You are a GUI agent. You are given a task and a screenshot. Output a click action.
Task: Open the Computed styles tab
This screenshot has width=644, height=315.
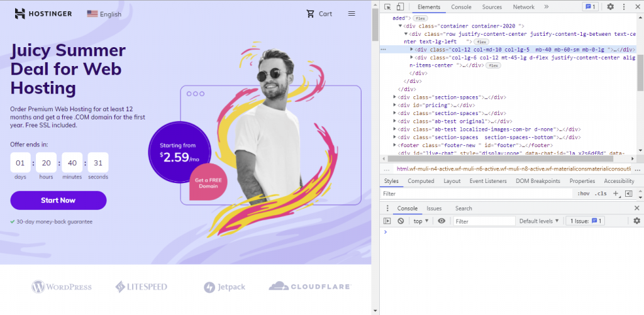421,181
